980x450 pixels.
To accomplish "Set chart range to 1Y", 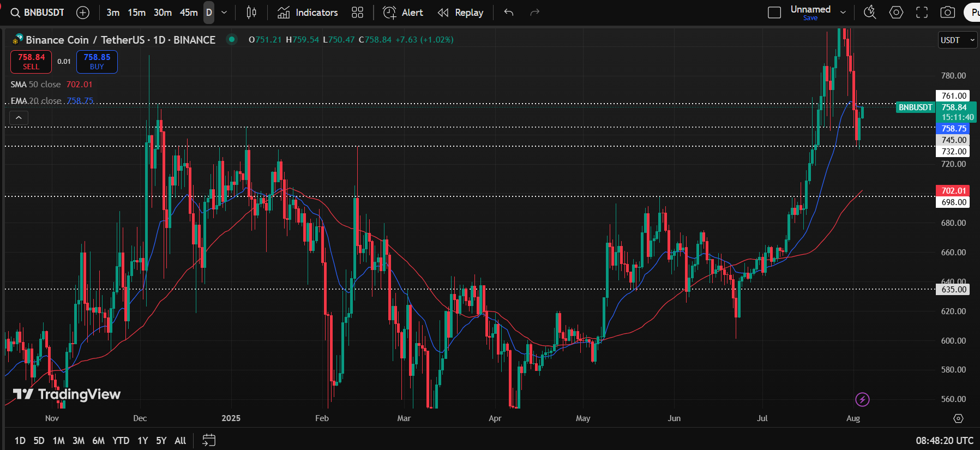I will pos(143,441).
